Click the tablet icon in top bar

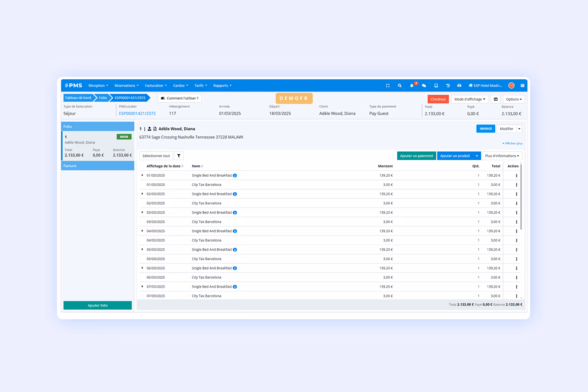(x=436, y=86)
